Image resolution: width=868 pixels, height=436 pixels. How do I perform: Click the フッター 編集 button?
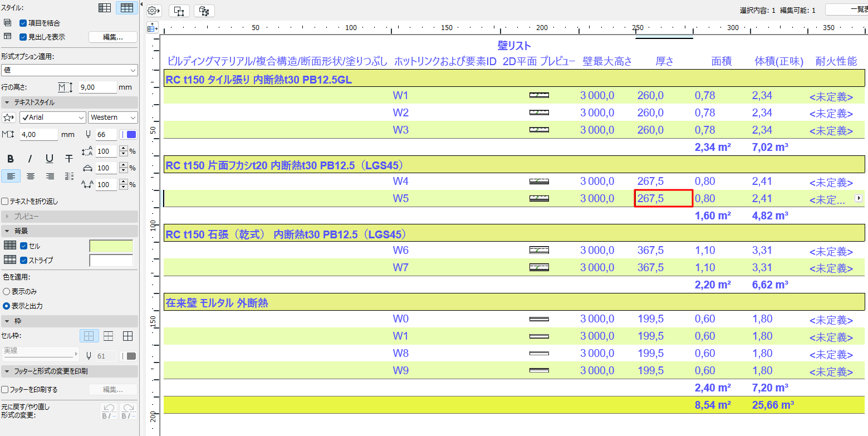(x=112, y=389)
